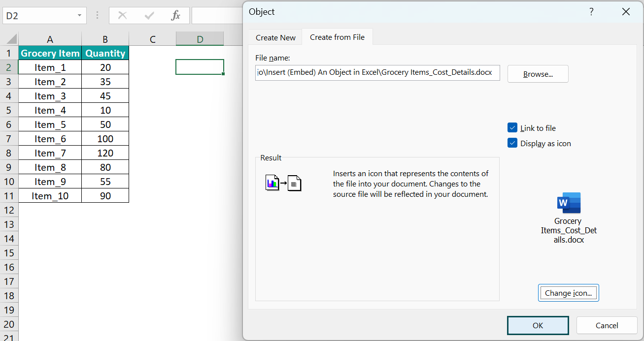Click quantity cell with value 100
This screenshot has height=341, width=644.
click(x=105, y=139)
